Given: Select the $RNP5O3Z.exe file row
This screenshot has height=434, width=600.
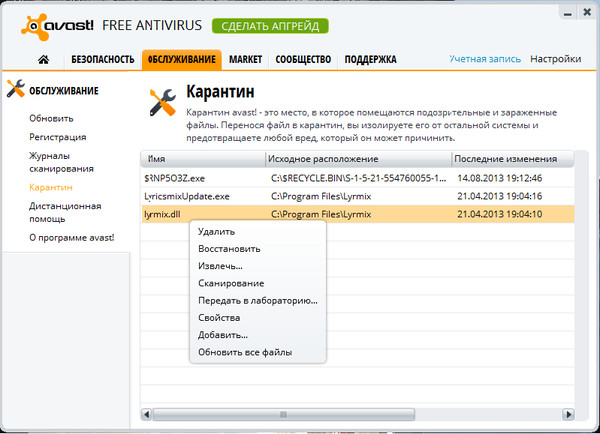Looking at the screenshot, I should tap(358, 178).
